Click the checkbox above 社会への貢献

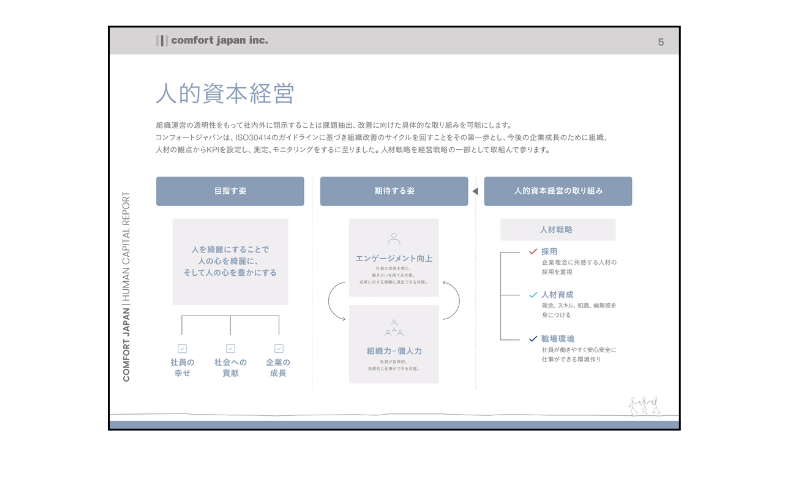tap(230, 348)
